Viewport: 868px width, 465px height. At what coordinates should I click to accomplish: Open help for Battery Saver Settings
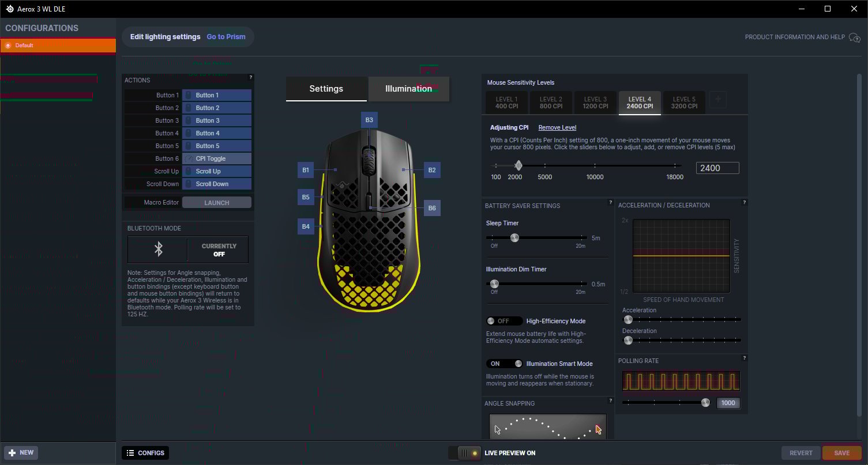tap(610, 202)
